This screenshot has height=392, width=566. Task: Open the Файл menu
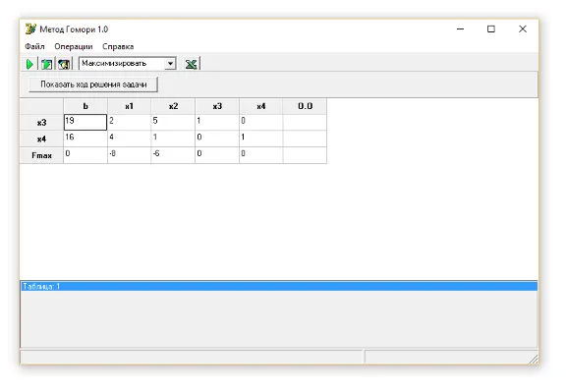(34, 46)
